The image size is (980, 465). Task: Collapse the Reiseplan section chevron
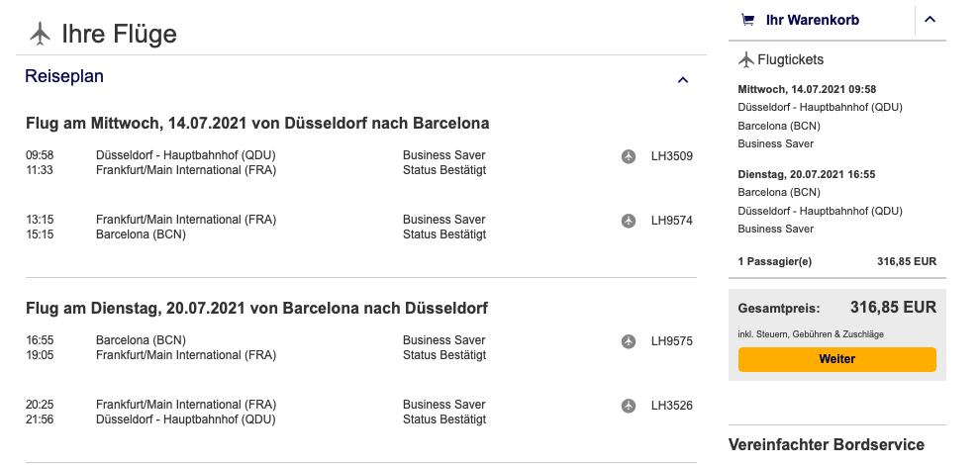(682, 79)
